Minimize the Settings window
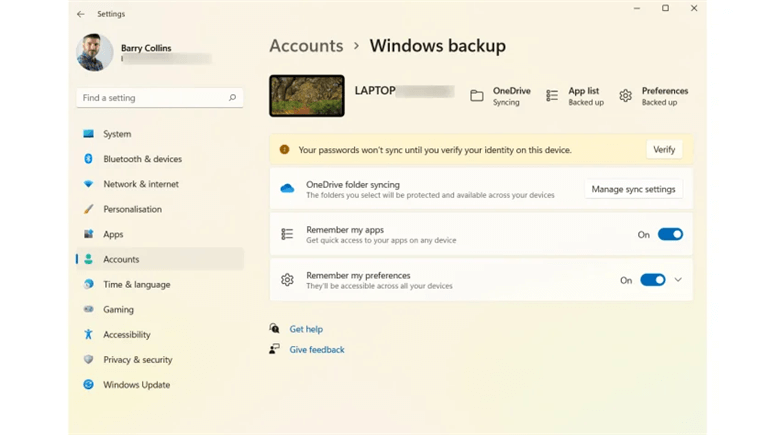Screen dimensions: 775x435 (637, 8)
